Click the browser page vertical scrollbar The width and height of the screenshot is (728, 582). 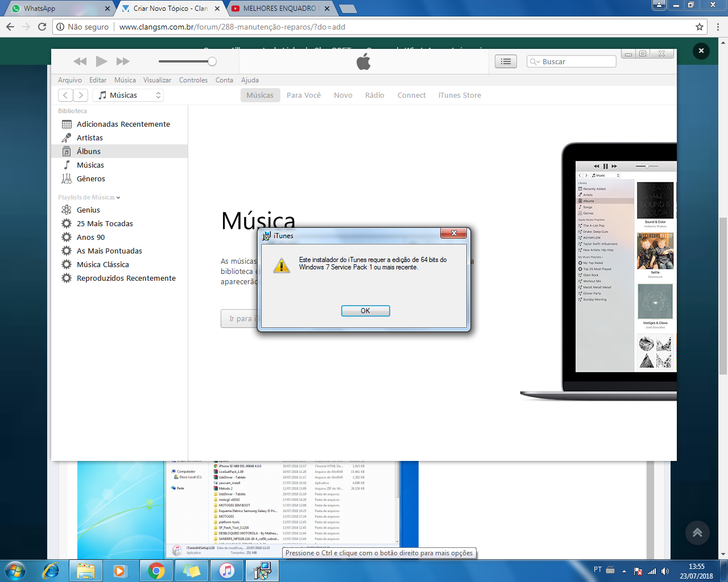[723, 296]
